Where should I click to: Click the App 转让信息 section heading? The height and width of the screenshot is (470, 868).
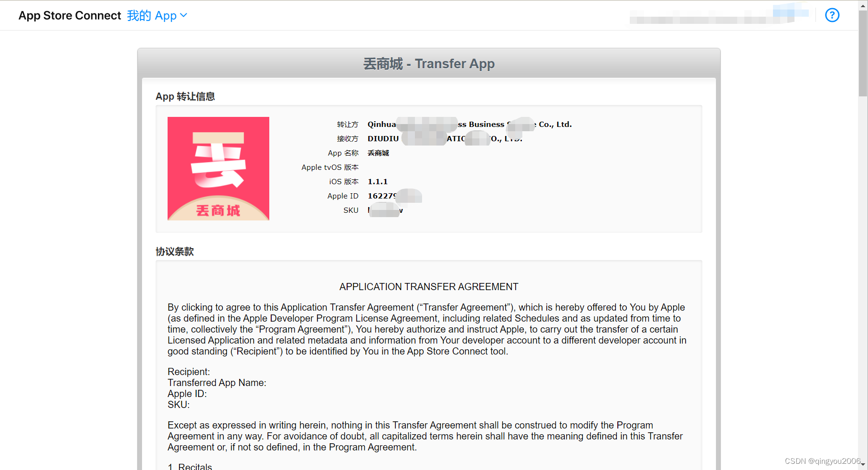(x=185, y=96)
